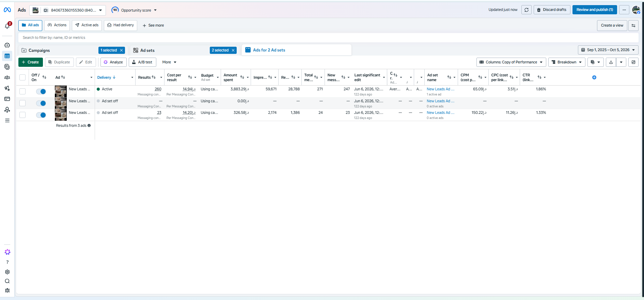The height and width of the screenshot is (300, 644).
Task: Click See more views
Action: click(x=153, y=26)
